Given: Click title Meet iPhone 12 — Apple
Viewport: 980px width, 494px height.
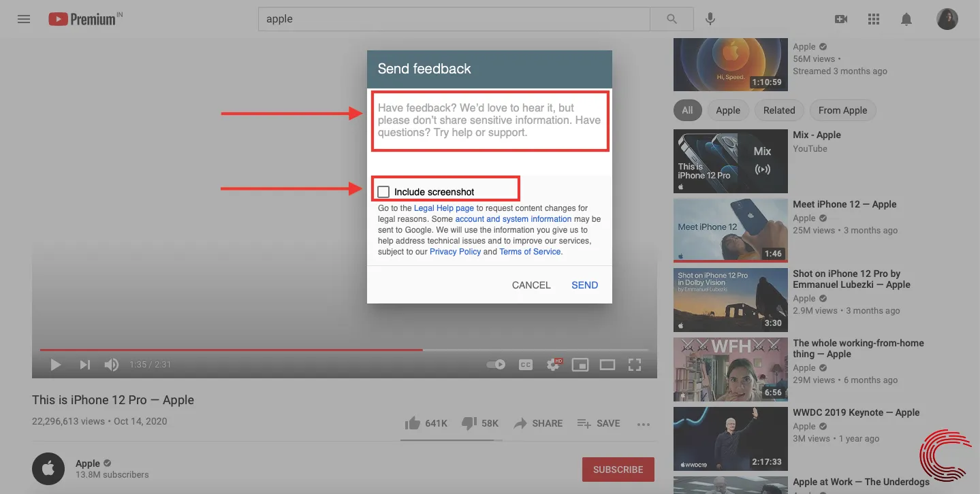Looking at the screenshot, I should pyautogui.click(x=844, y=204).
